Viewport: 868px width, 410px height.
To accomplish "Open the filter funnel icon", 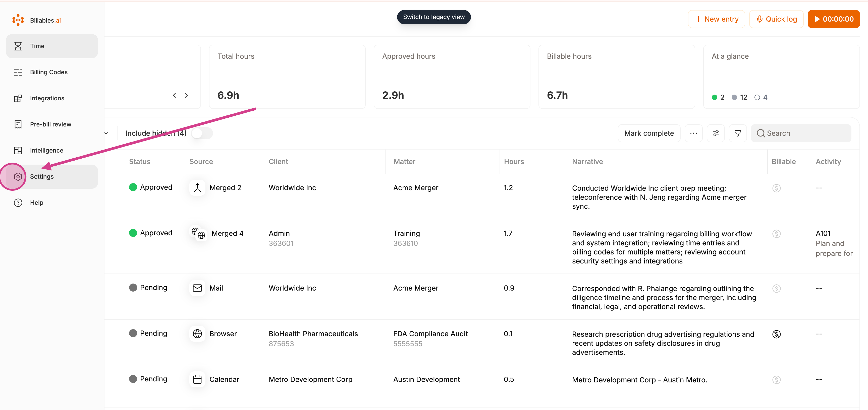I will pos(738,133).
